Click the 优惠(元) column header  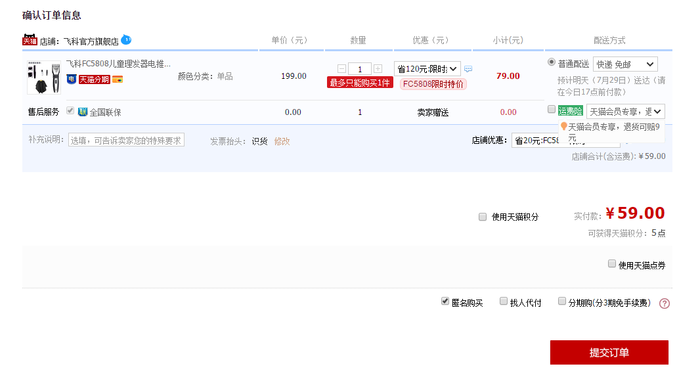click(x=430, y=40)
